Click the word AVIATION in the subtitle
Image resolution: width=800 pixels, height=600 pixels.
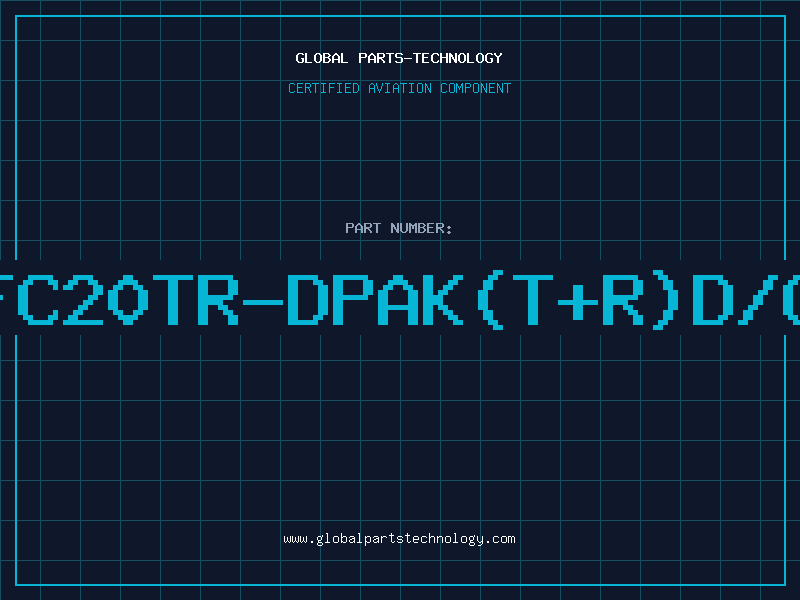pos(400,88)
